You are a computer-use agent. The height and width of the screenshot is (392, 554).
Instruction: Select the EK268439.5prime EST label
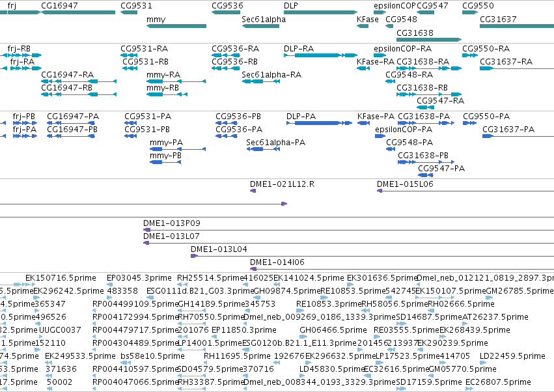point(475,330)
